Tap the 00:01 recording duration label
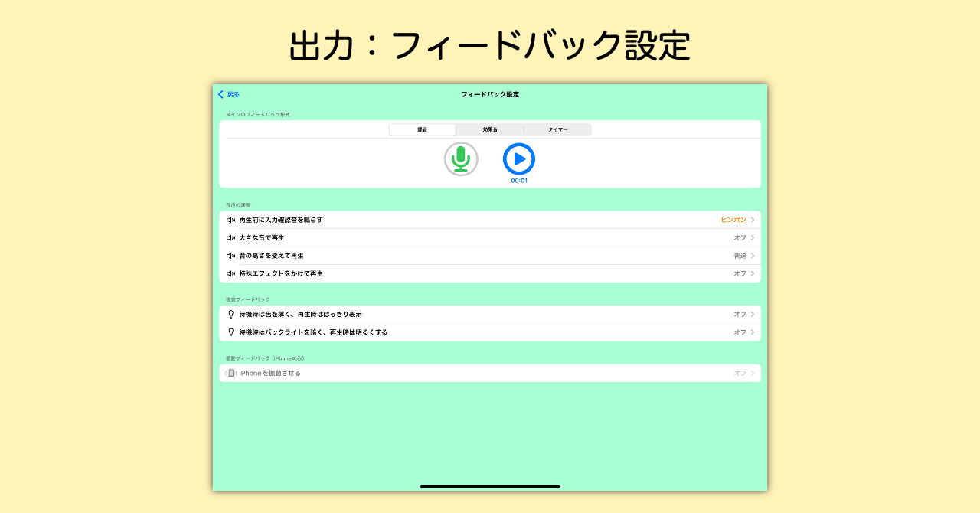Image resolution: width=980 pixels, height=513 pixels. [519, 181]
